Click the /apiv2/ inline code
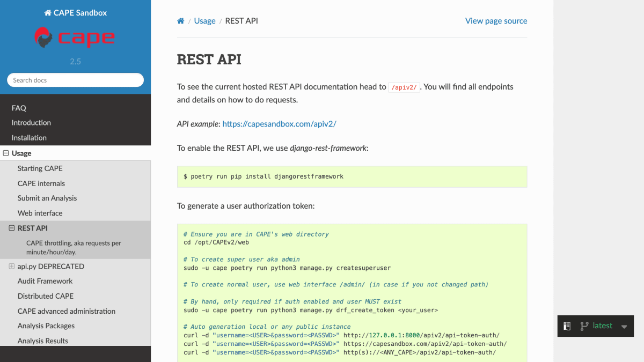The width and height of the screenshot is (644, 362). point(404,87)
